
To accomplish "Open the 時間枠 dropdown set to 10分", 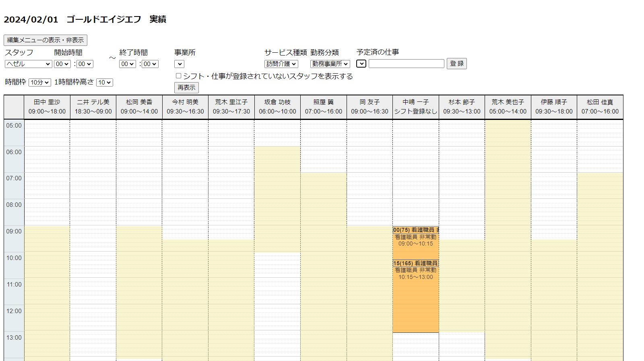I will click(x=39, y=83).
